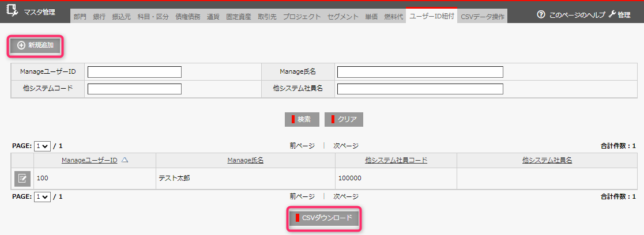Click the 新規追加 button
Image resolution: width=644 pixels, height=235 pixels.
[35, 46]
